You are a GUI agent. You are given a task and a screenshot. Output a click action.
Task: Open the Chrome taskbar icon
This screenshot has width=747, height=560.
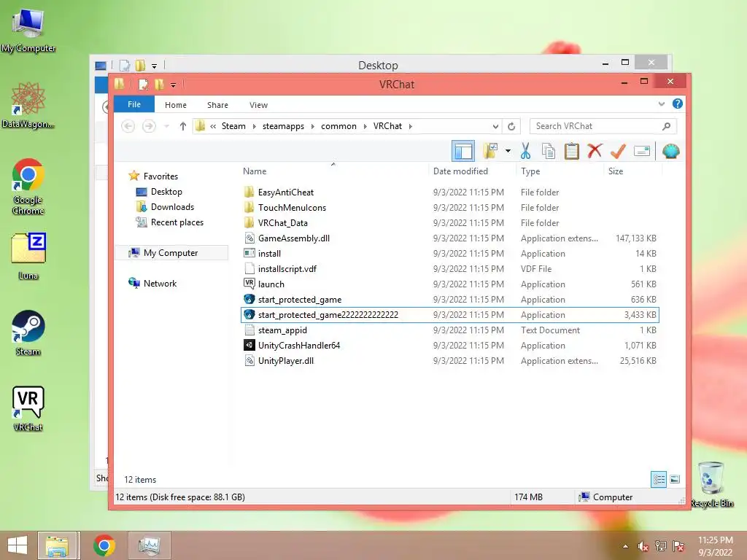pyautogui.click(x=104, y=545)
